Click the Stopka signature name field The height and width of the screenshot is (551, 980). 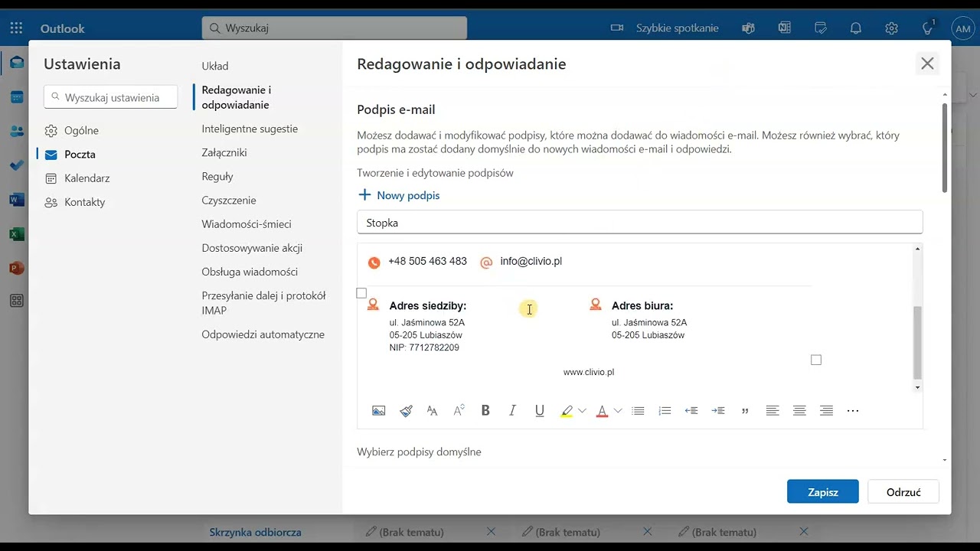639,223
